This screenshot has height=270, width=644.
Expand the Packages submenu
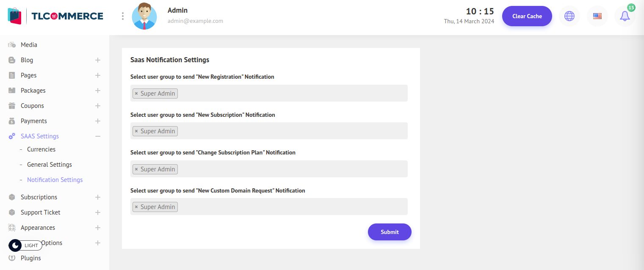(x=98, y=91)
